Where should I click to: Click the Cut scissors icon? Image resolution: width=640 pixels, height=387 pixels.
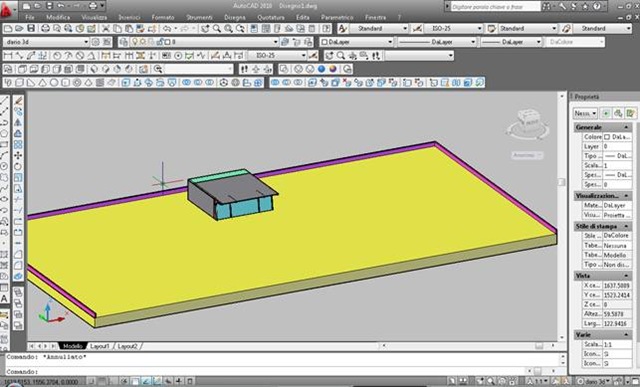coord(106,29)
